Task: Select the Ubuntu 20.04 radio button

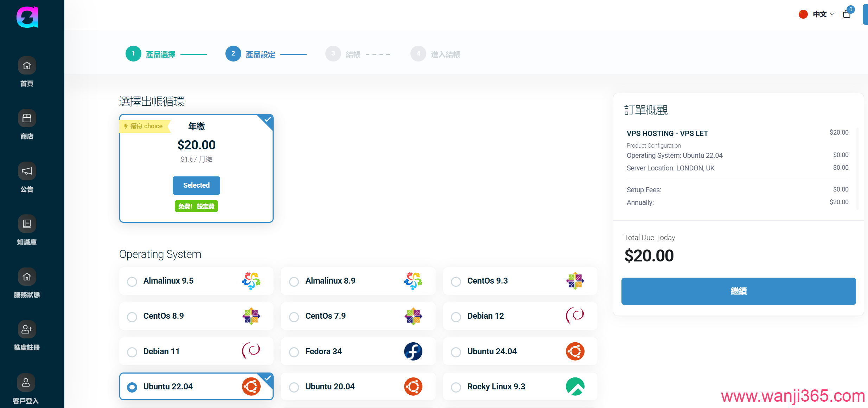Action: click(294, 387)
